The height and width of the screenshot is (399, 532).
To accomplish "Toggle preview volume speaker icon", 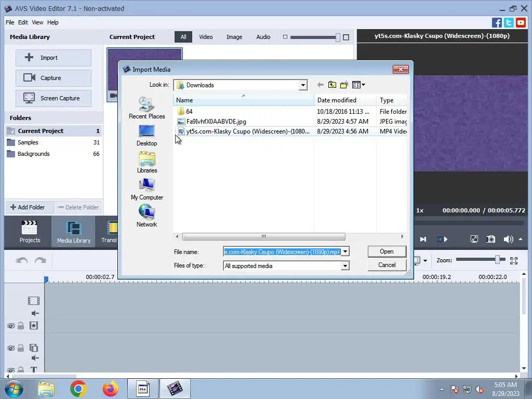I will point(508,239).
